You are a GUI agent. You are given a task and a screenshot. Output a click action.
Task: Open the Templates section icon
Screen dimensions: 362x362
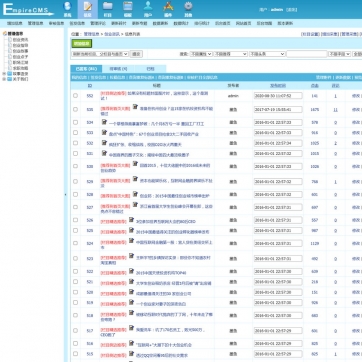point(128,6)
